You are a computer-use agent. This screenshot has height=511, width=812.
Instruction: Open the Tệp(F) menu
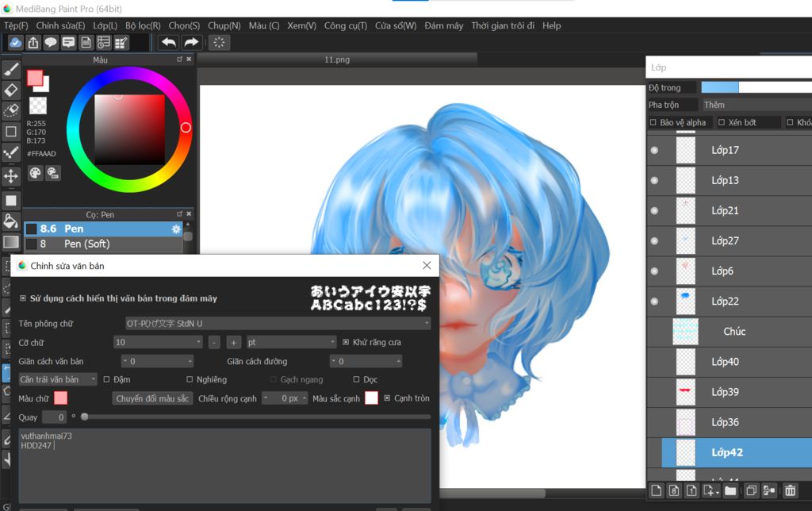point(16,25)
